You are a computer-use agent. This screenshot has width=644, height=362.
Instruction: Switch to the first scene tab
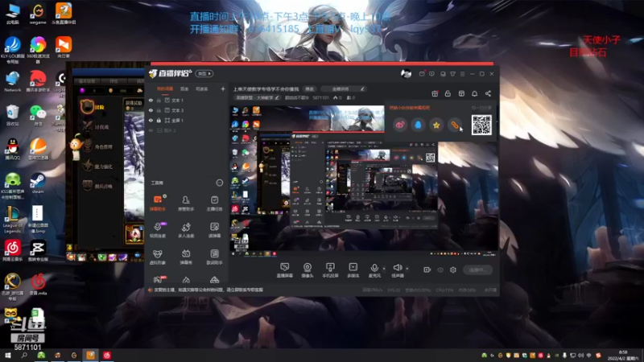click(x=165, y=88)
